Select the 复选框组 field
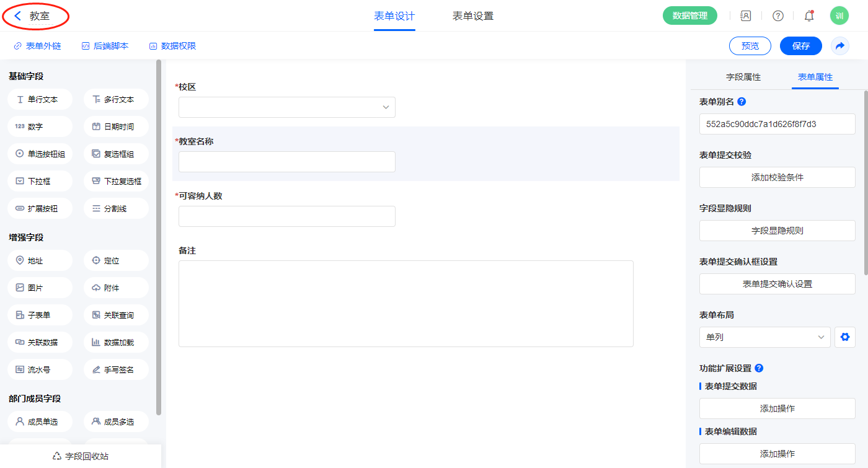Screen dimensions: 868x468 [x=116, y=154]
